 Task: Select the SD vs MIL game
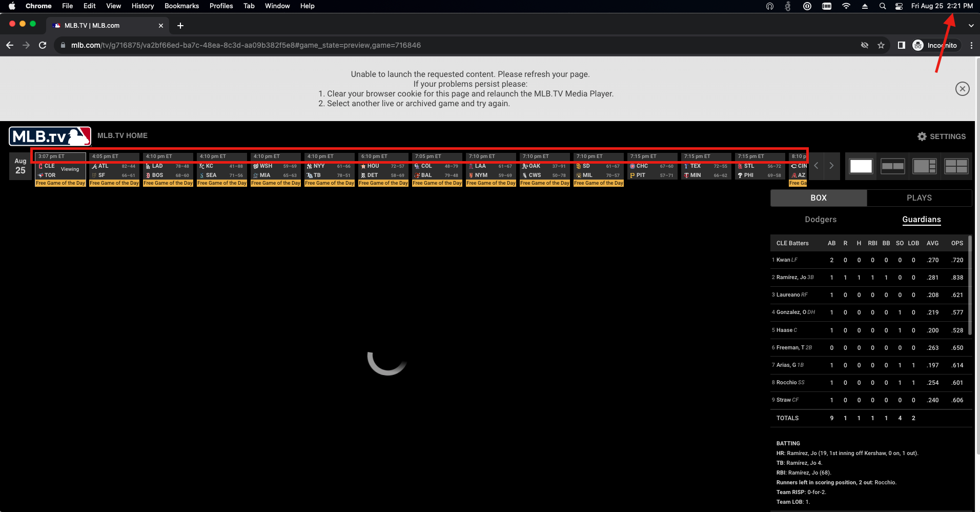pos(599,169)
